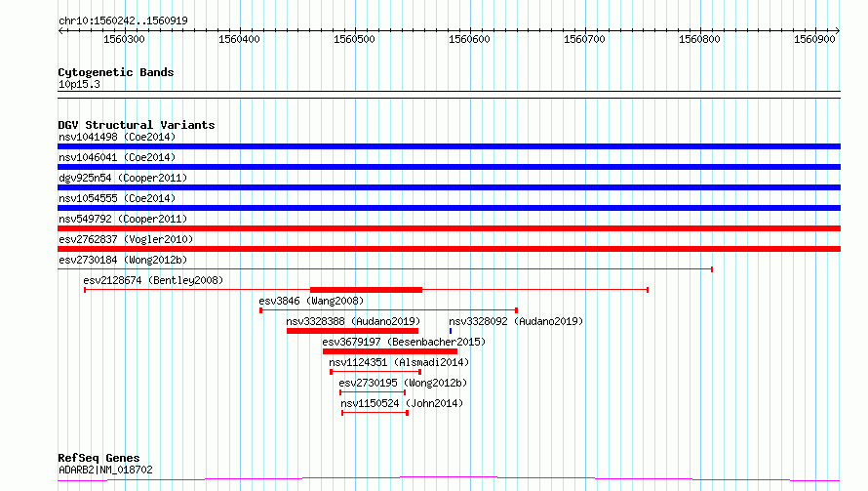Image resolution: width=868 pixels, height=491 pixels.
Task: Open esv2730195 (Wong2012b) label
Action: (403, 383)
